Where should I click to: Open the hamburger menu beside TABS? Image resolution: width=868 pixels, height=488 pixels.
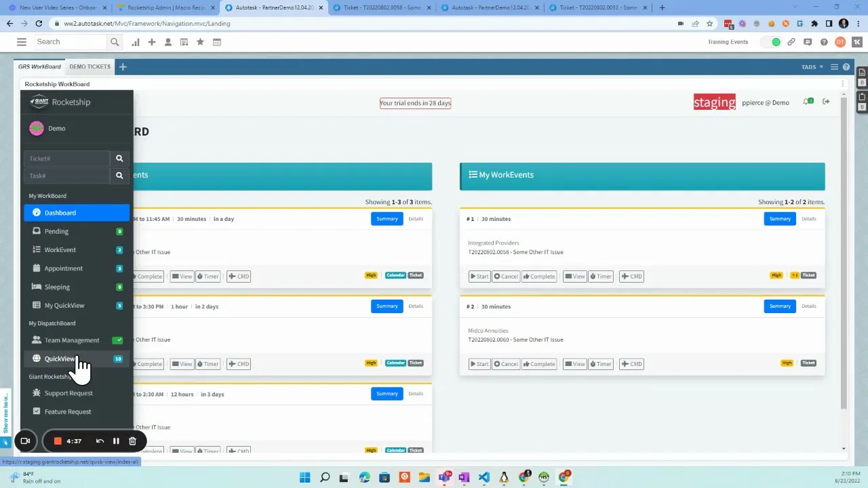[x=834, y=66]
